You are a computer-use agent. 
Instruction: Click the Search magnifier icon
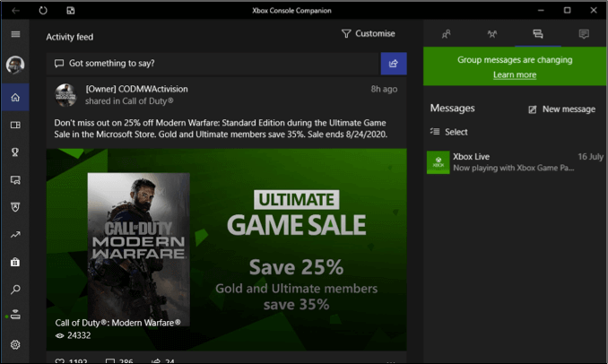coord(15,290)
